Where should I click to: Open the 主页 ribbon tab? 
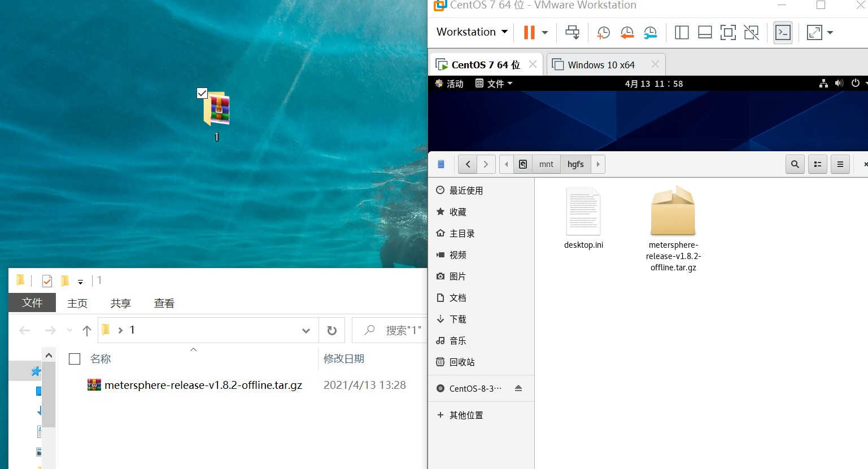[77, 303]
